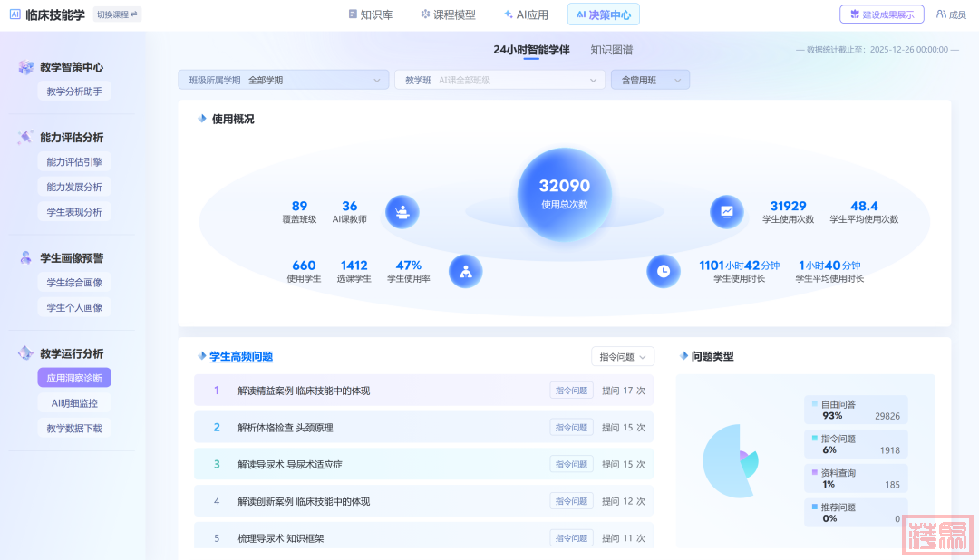This screenshot has width=979, height=560.
Task: Click the 教学运行分析 sidebar icon
Action: click(x=25, y=353)
